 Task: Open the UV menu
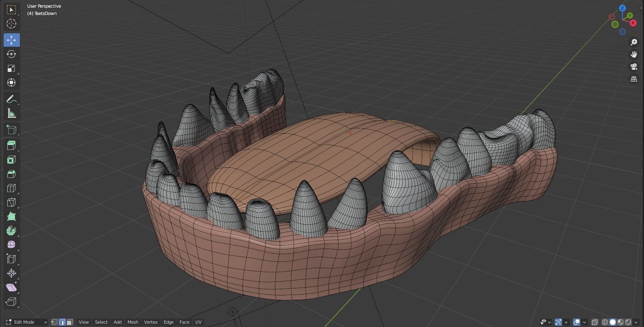click(198, 322)
